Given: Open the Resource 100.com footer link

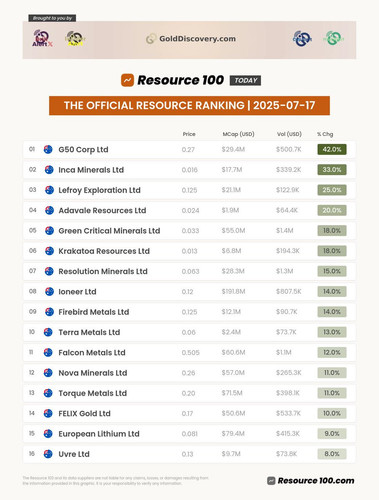Looking at the screenshot, I should click(x=316, y=481).
